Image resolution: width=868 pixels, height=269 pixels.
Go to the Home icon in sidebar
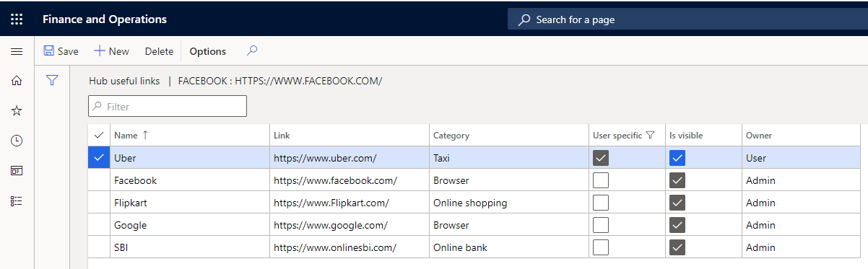pyautogui.click(x=17, y=81)
